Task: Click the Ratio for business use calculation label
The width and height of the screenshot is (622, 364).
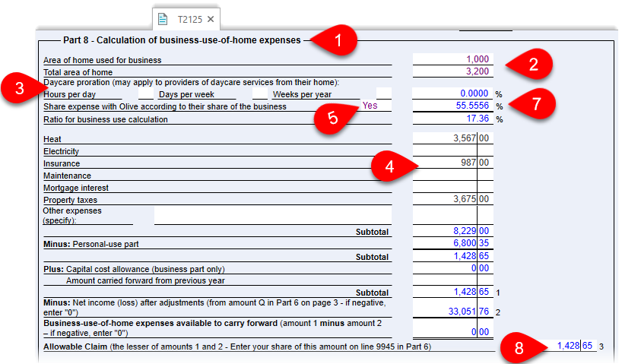Action: (x=106, y=119)
